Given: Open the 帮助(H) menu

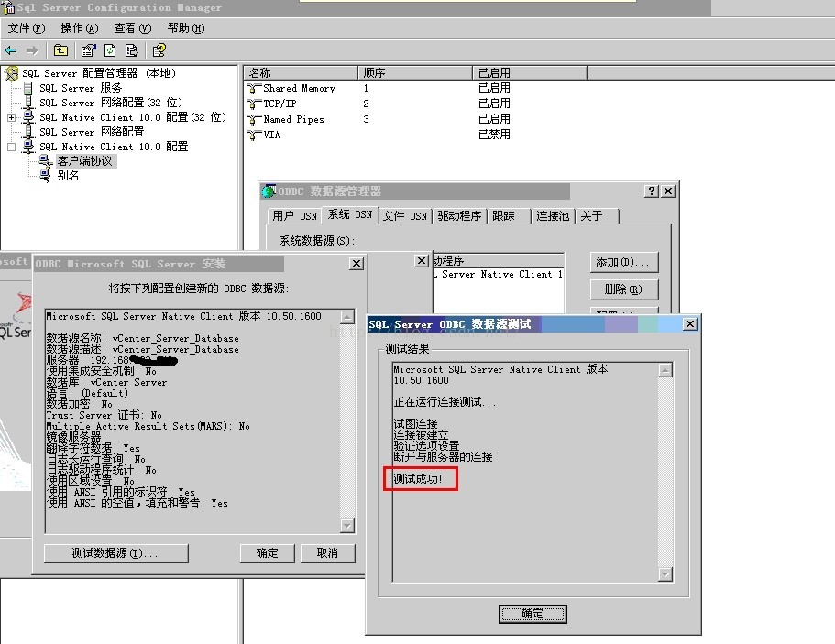Looking at the screenshot, I should (185, 28).
